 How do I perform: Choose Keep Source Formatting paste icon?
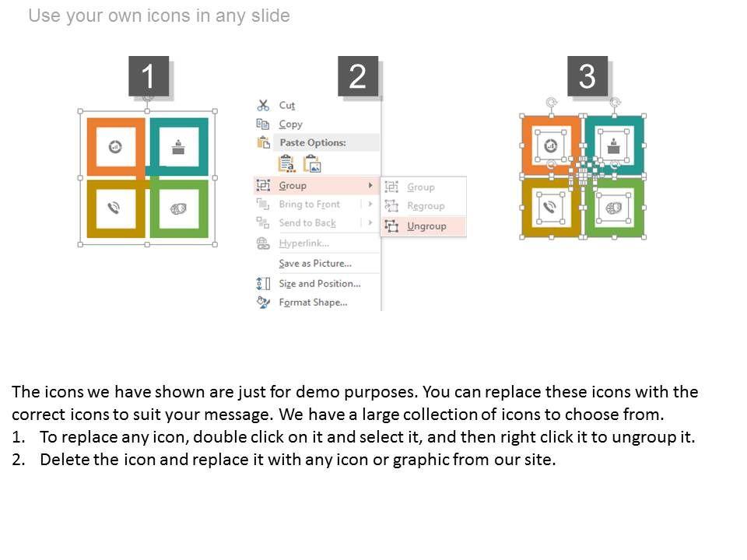pyautogui.click(x=286, y=164)
